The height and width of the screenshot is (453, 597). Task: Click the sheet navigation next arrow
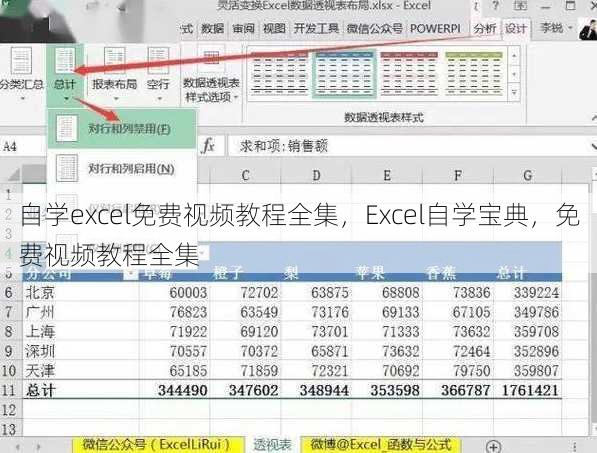coord(38,446)
